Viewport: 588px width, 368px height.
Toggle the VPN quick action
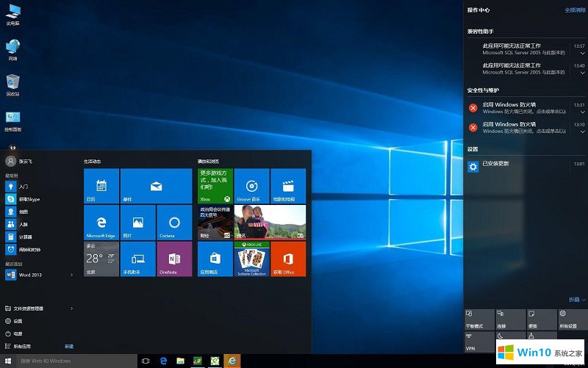coord(479,342)
